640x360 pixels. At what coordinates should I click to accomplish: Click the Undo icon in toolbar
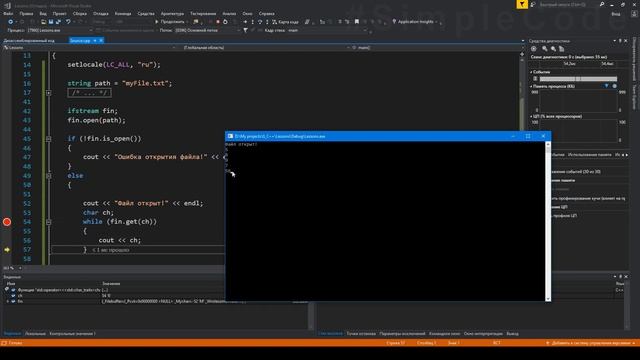68,22
